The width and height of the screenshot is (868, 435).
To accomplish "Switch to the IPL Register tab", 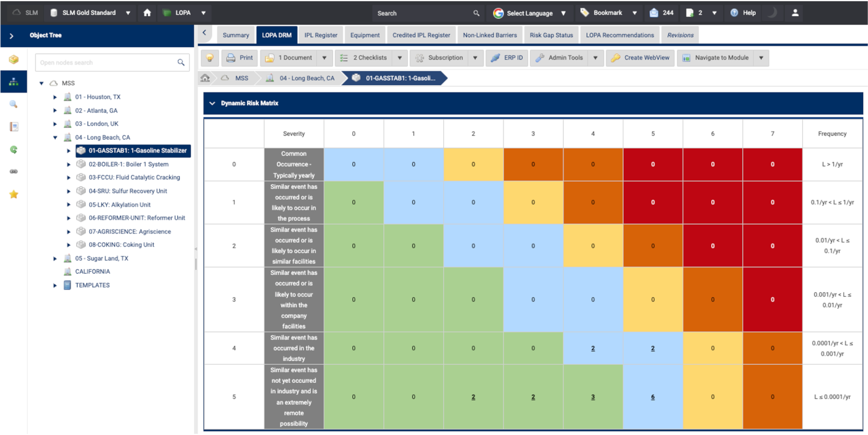I will 321,35.
